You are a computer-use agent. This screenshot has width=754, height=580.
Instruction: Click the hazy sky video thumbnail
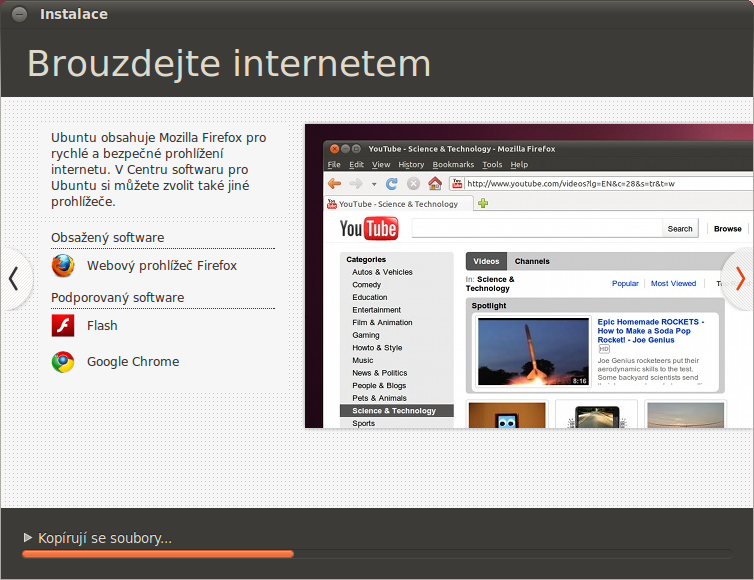click(685, 415)
